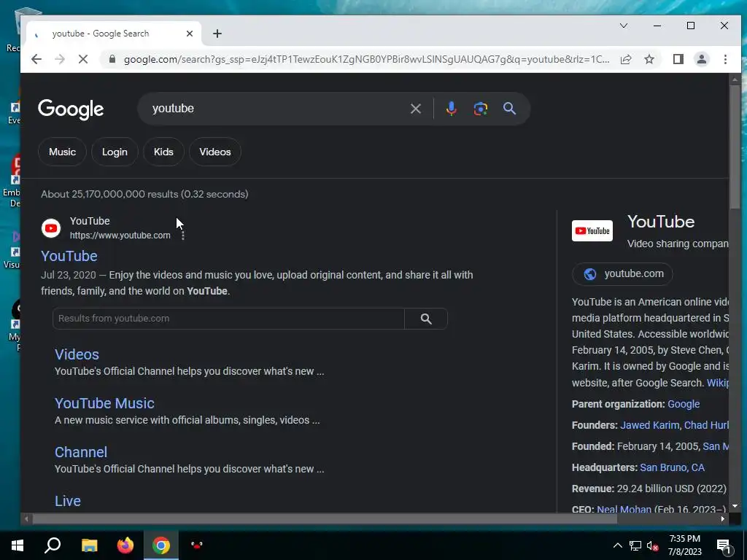Screen dimensions: 747x560
Task: Show hidden system tray icons
Action: click(617, 545)
